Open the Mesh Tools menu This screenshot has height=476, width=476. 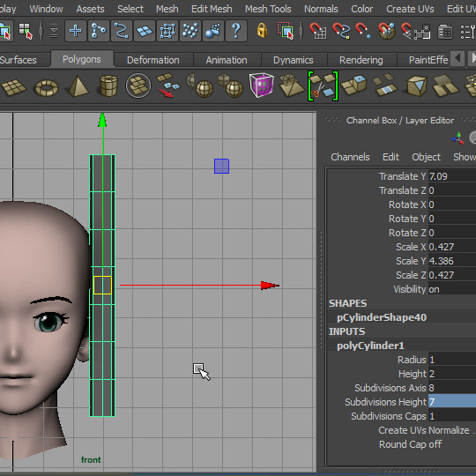click(x=268, y=9)
